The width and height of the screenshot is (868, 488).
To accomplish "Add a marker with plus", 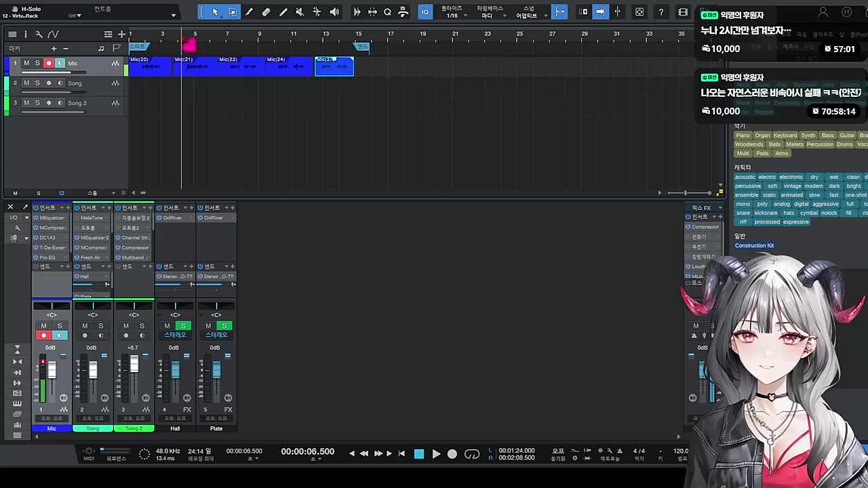I will [x=54, y=49].
